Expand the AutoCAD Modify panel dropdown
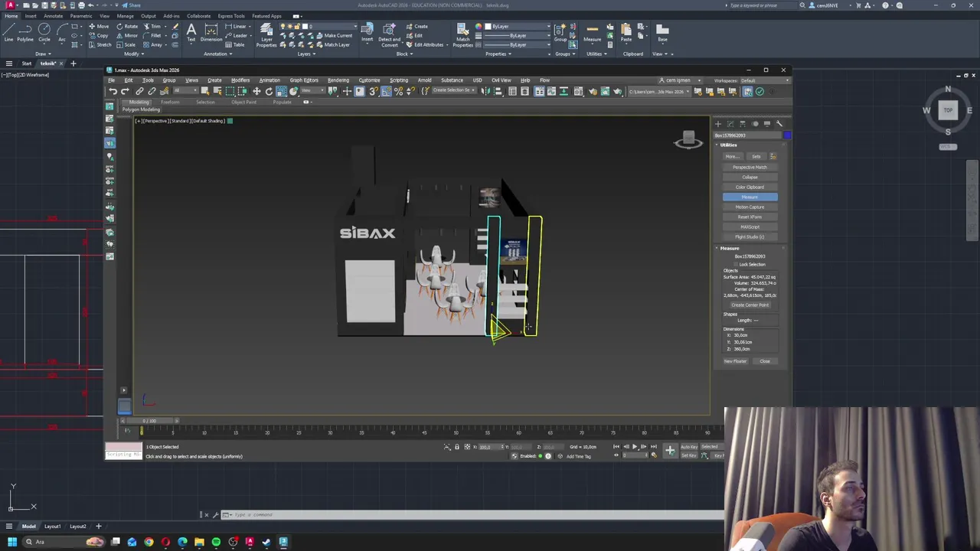The image size is (980, 551). point(133,54)
